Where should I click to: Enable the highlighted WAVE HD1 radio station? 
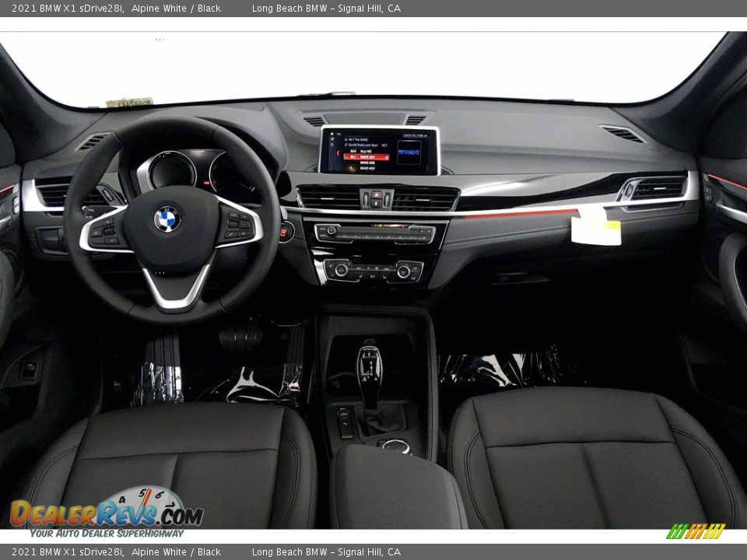[x=366, y=157]
